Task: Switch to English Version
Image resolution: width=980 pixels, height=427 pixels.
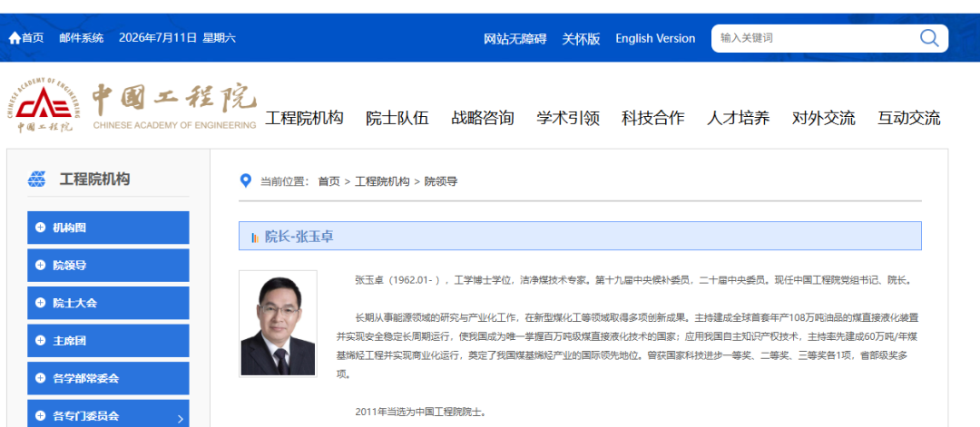Action: point(655,39)
